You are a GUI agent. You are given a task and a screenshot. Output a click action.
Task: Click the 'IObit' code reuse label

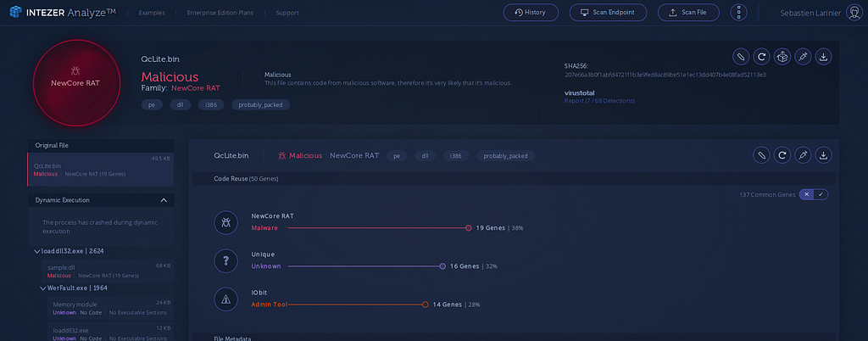click(x=259, y=293)
